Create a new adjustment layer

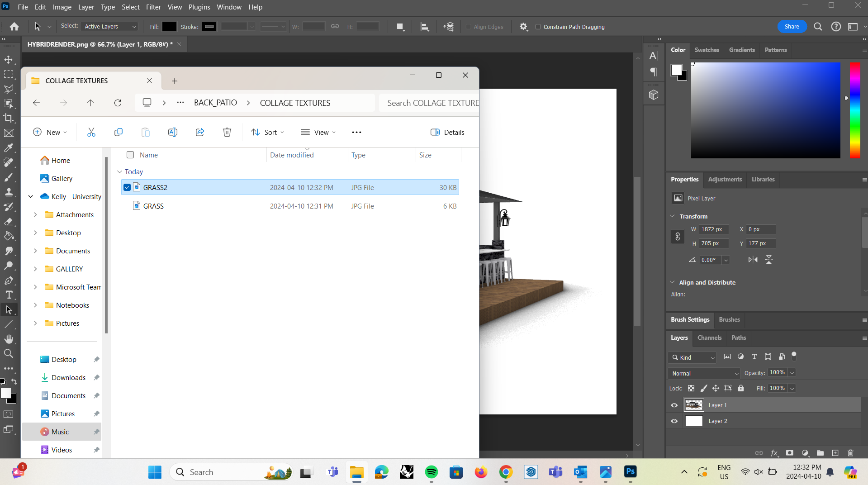pos(805,453)
